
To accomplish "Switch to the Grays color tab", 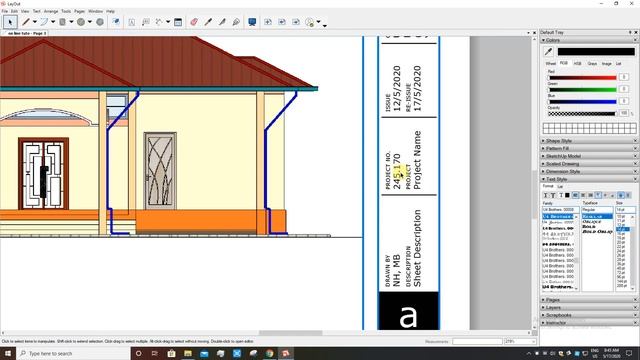I will 592,64.
